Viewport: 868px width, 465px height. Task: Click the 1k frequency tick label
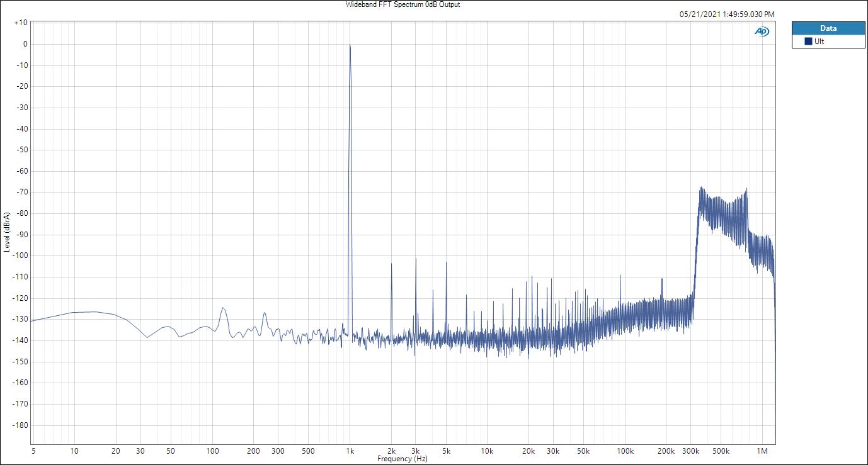tap(350, 451)
